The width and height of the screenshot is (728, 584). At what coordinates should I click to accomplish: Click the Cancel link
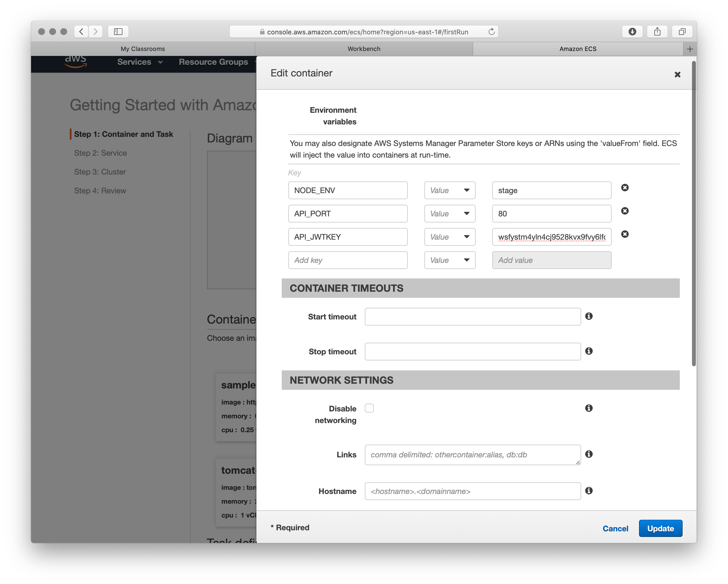click(x=615, y=528)
